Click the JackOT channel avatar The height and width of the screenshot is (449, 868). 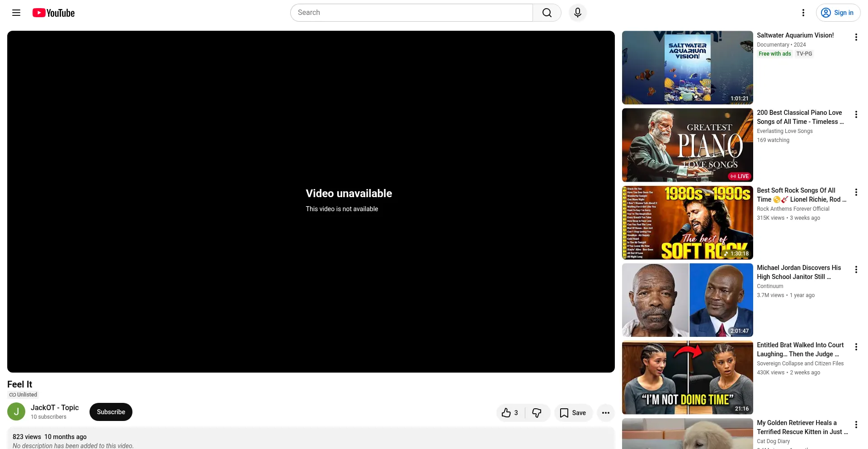pyautogui.click(x=16, y=412)
